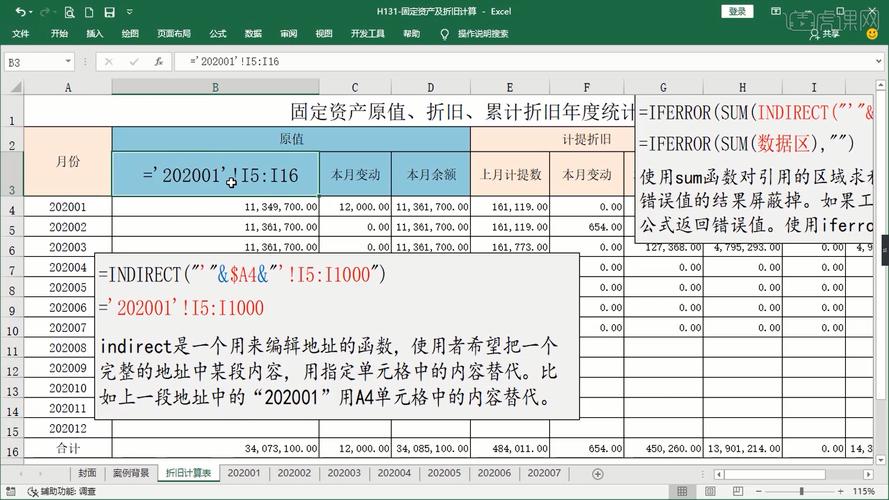889x500 pixels.
Task: Click the 本月变动 header under 原值
Action: [355, 175]
